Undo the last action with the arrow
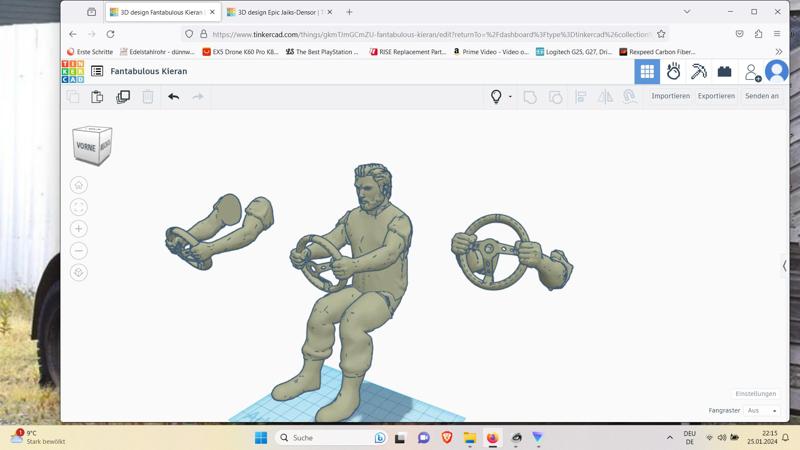800x450 pixels. 173,96
